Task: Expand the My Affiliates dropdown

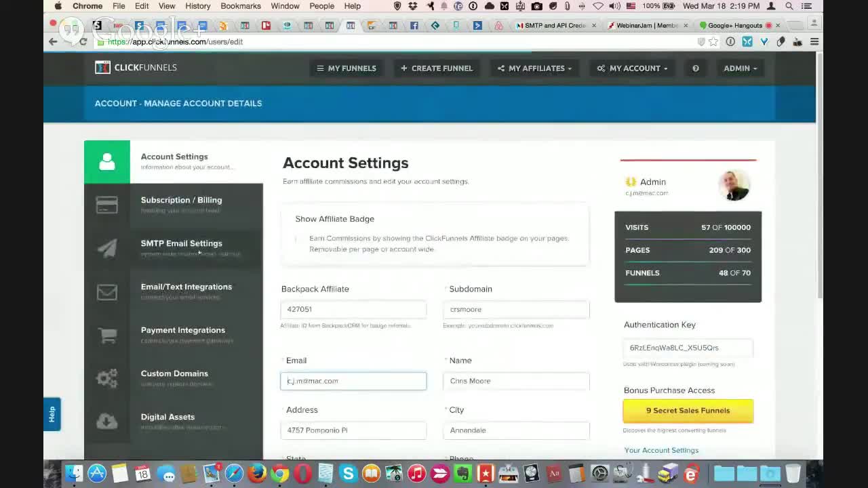Action: coord(534,68)
